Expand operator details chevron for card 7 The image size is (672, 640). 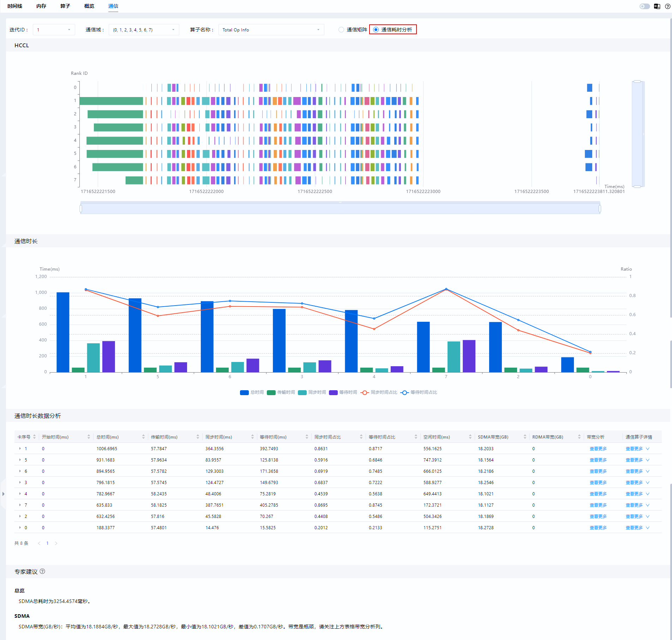648,505
